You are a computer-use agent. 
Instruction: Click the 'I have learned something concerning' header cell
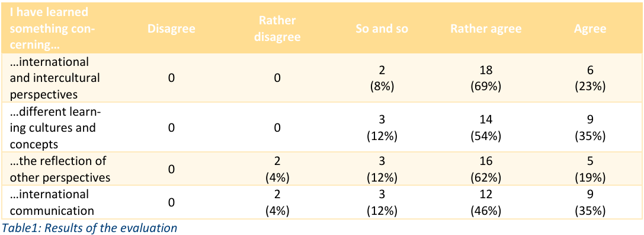click(x=50, y=29)
